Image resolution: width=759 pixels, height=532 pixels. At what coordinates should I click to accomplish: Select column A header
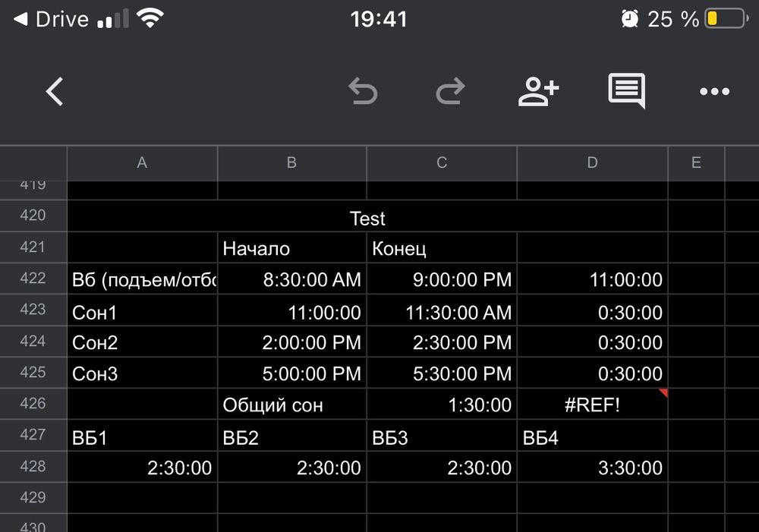(142, 162)
